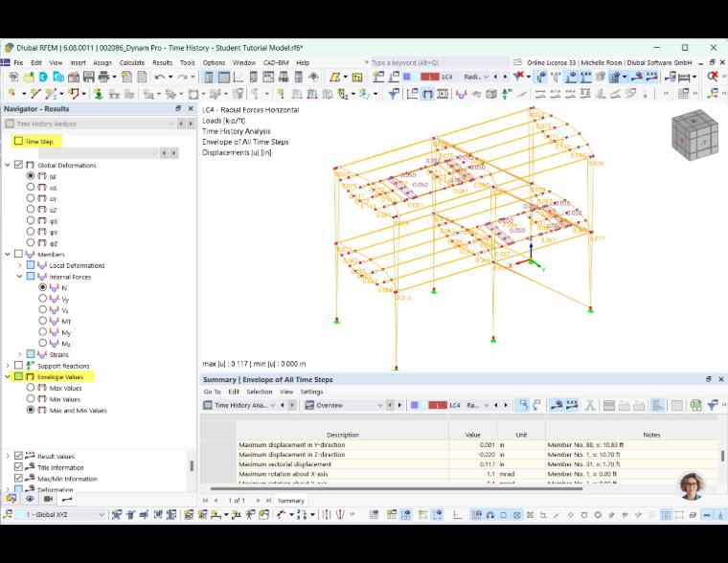Viewport: 728px width, 563px height.
Task: Open the Insert menu
Action: point(78,62)
